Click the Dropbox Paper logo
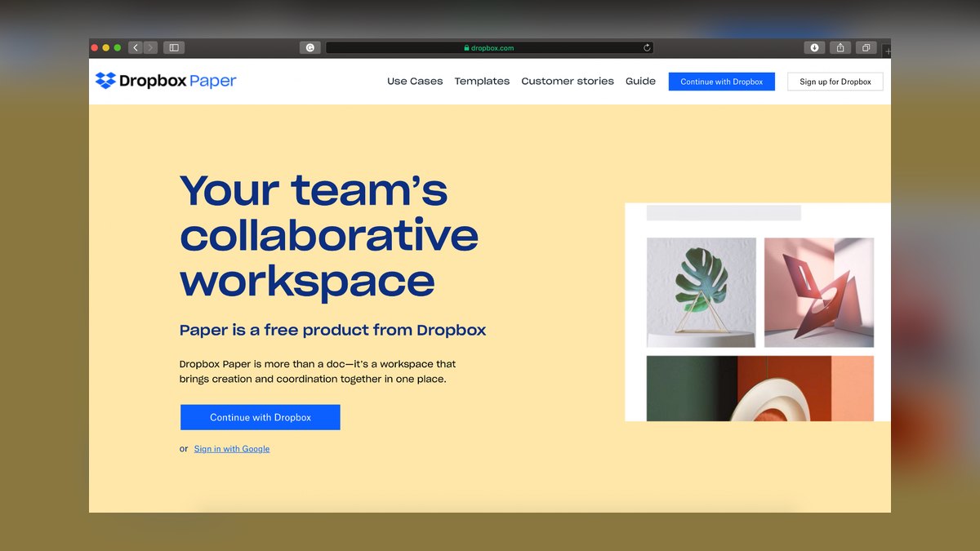Screen dimensions: 980x551 click(166, 81)
